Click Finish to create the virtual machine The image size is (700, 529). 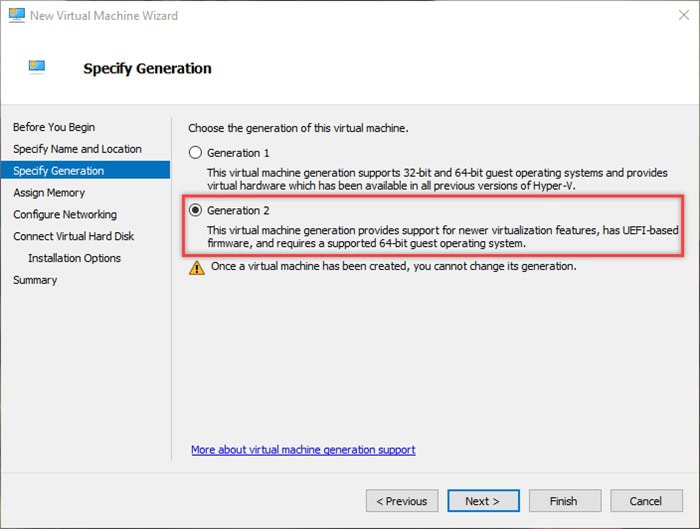point(563,501)
